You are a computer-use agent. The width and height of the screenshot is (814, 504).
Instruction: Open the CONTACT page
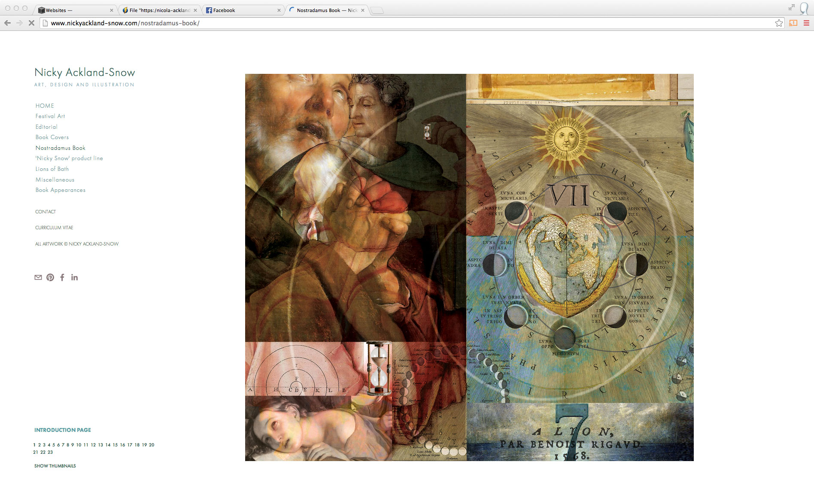[x=46, y=212]
